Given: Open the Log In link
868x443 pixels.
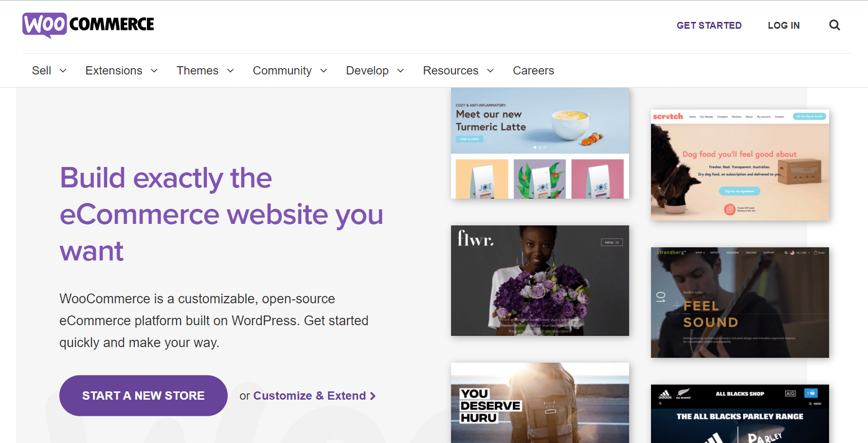Looking at the screenshot, I should pos(783,25).
